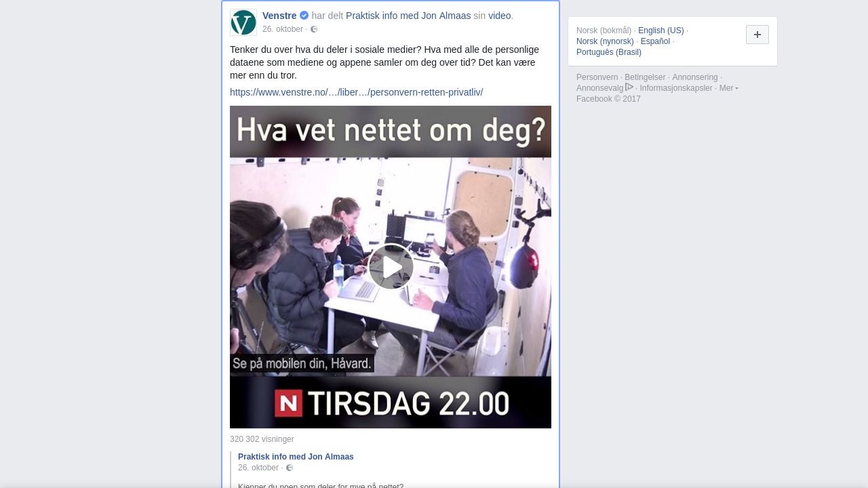This screenshot has width=868, height=488.
Task: Open the venstre.no personvern article link
Action: coord(356,92)
